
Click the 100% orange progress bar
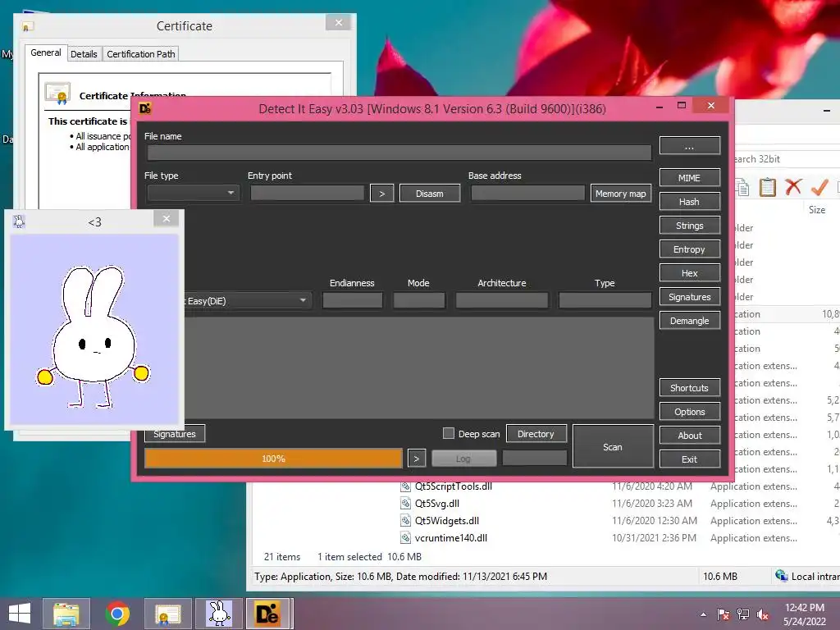point(273,459)
